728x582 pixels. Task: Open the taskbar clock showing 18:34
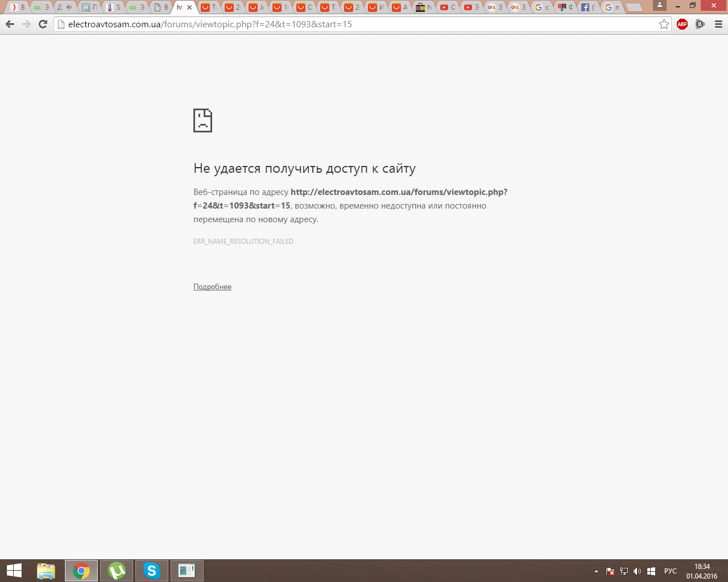coord(702,571)
